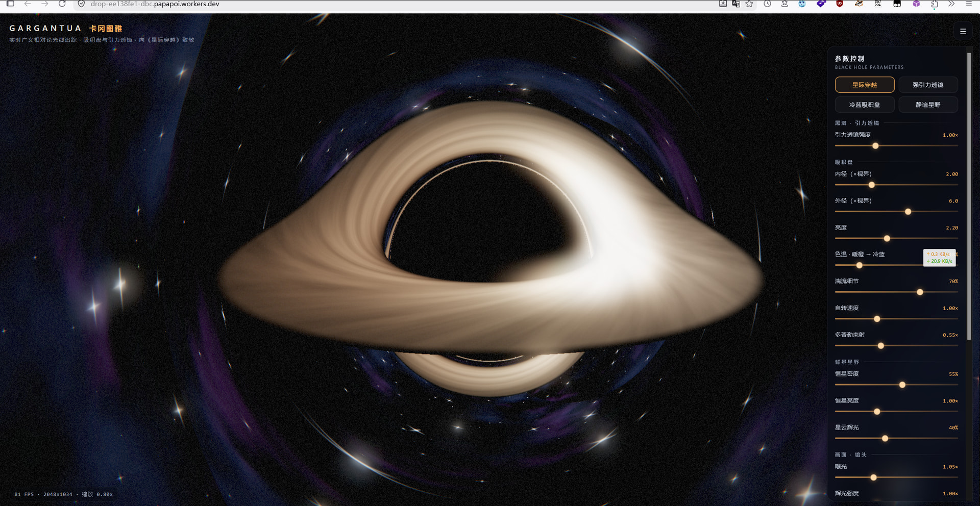Click the 1.05× value of 曝光
This screenshot has height=506, width=980.
(x=950, y=467)
